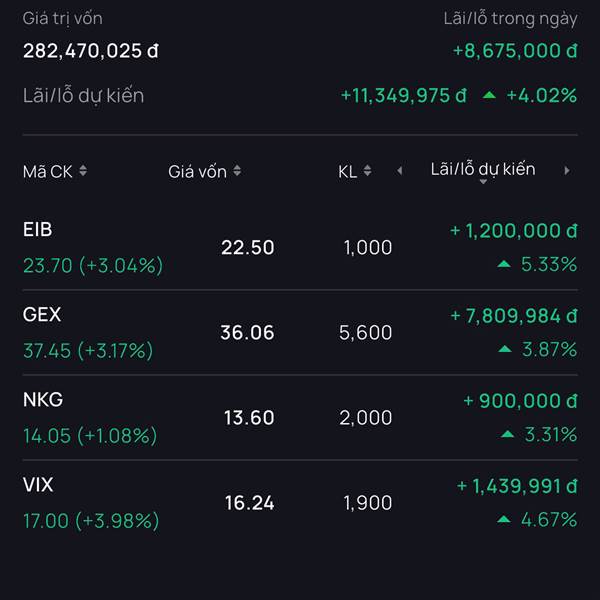Image resolution: width=600 pixels, height=600 pixels.
Task: Click the Mã CK header label
Action: coord(47,172)
